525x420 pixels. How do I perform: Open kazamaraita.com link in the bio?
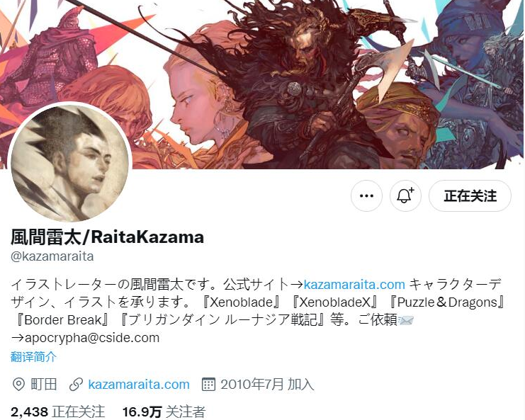(x=354, y=285)
